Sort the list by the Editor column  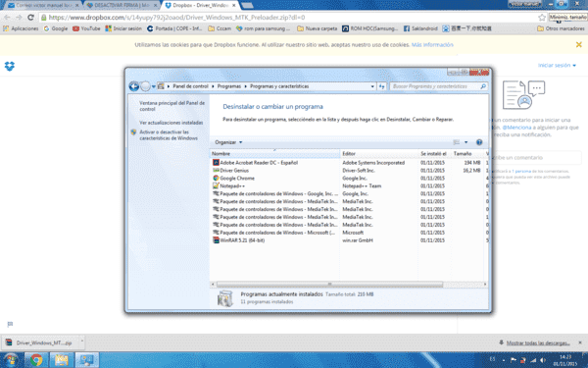click(x=379, y=154)
